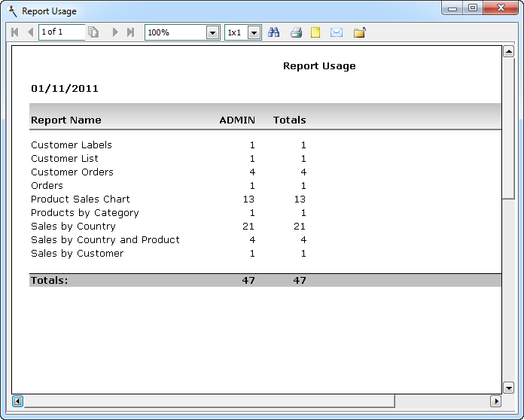524x420 pixels.
Task: Expand the 1x1 page layout dropdown
Action: 254,32
